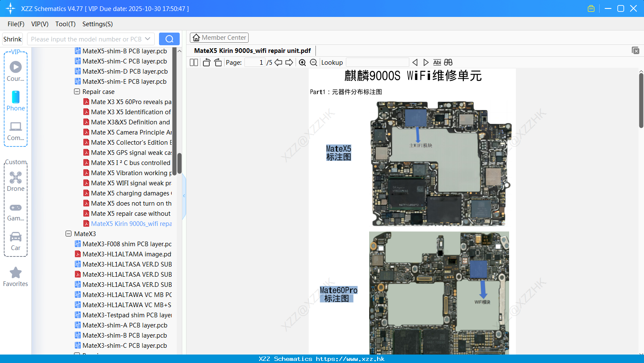This screenshot has width=644, height=363.
Task: Click the PDF viewer vertical scrollbar
Action: (641, 100)
